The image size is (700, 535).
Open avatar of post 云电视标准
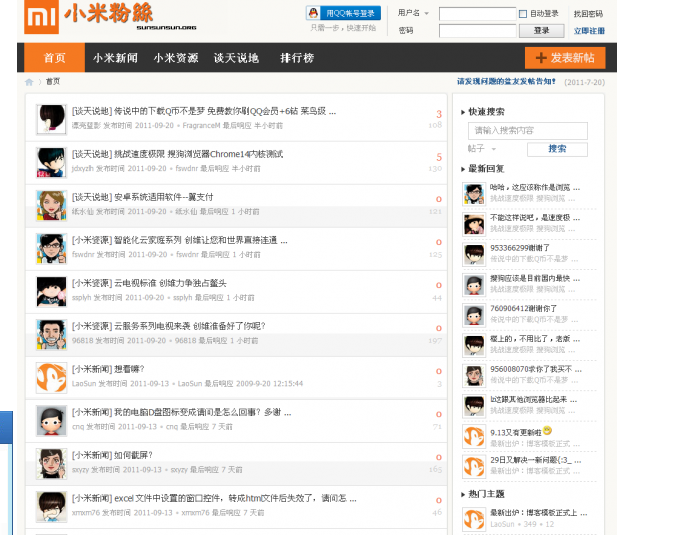[51, 292]
